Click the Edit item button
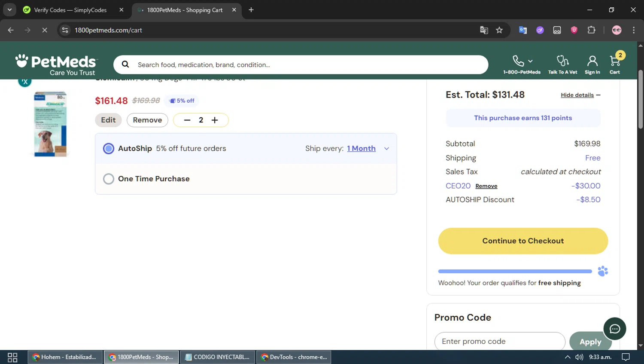 coord(108,120)
